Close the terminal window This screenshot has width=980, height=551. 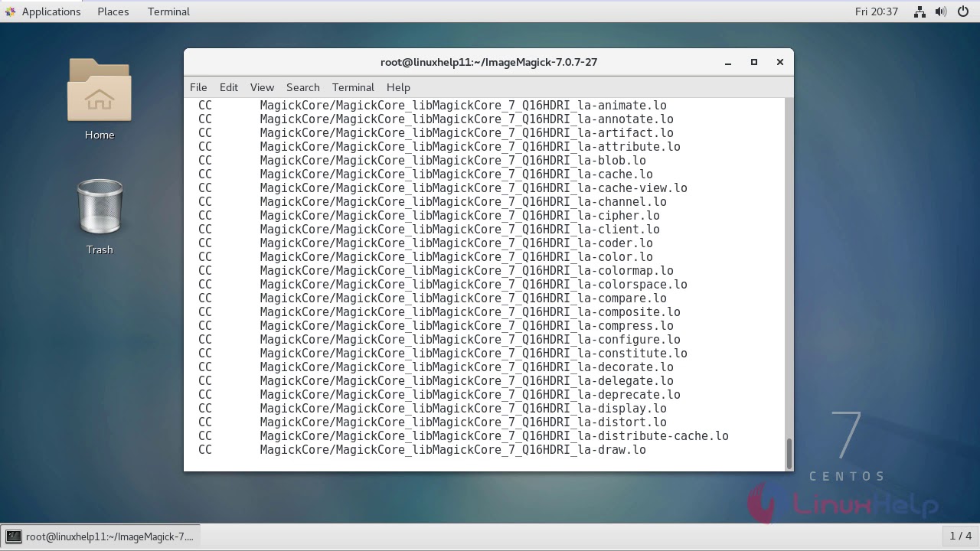780,62
